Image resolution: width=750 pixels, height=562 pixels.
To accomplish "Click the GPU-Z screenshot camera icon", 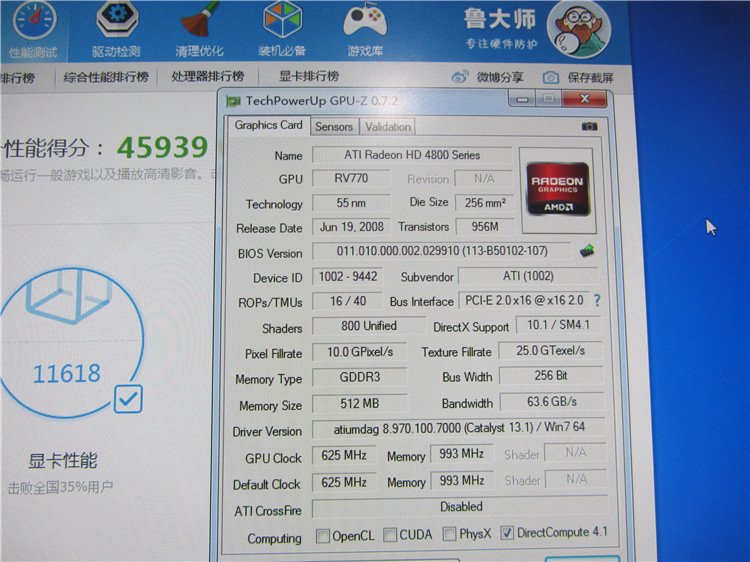I will (x=589, y=126).
